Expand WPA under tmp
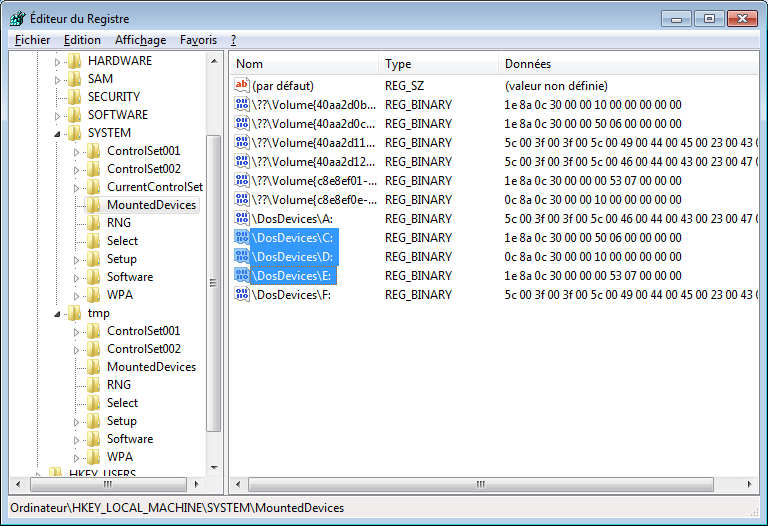The height and width of the screenshot is (526, 768). [76, 458]
